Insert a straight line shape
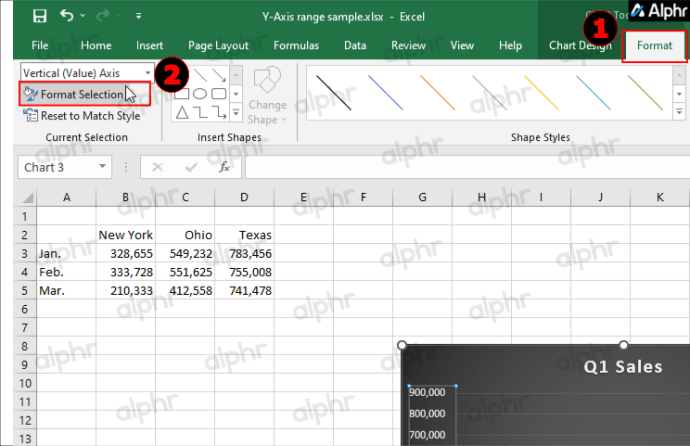This screenshot has width=690, height=446. click(x=200, y=75)
